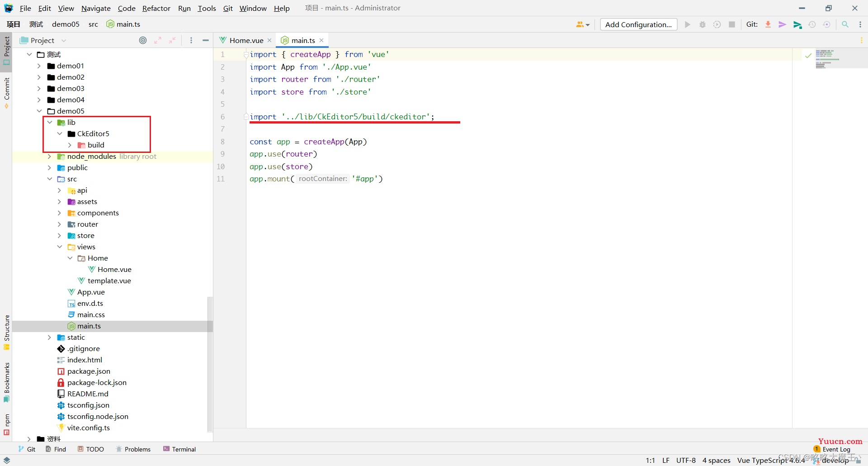
Task: Click line separator LF in status bar
Action: click(666, 460)
